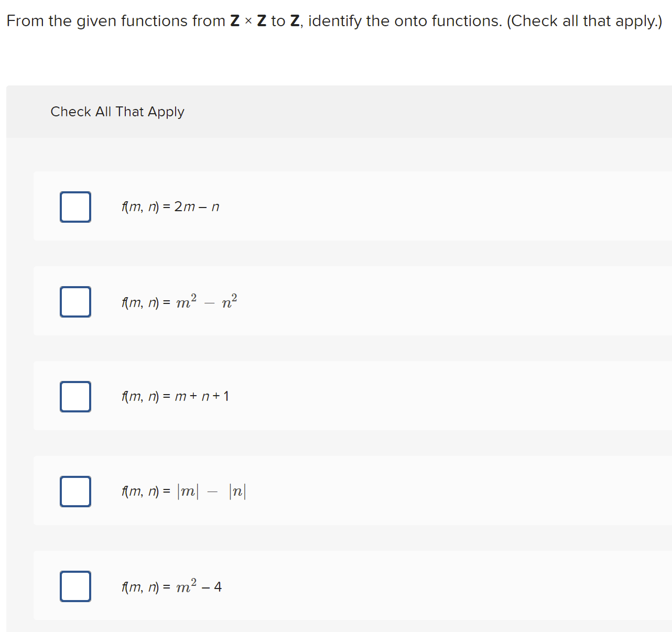The image size is (672, 632).
Task: Select the checkbox for m + n + 1
Action: (75, 397)
